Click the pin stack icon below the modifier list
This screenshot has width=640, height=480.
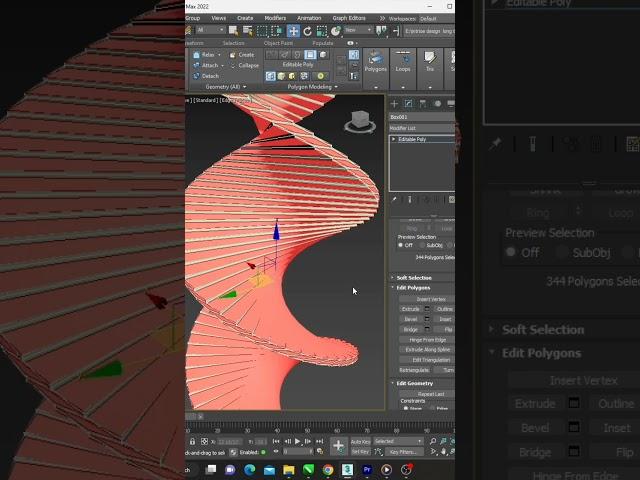(394, 200)
